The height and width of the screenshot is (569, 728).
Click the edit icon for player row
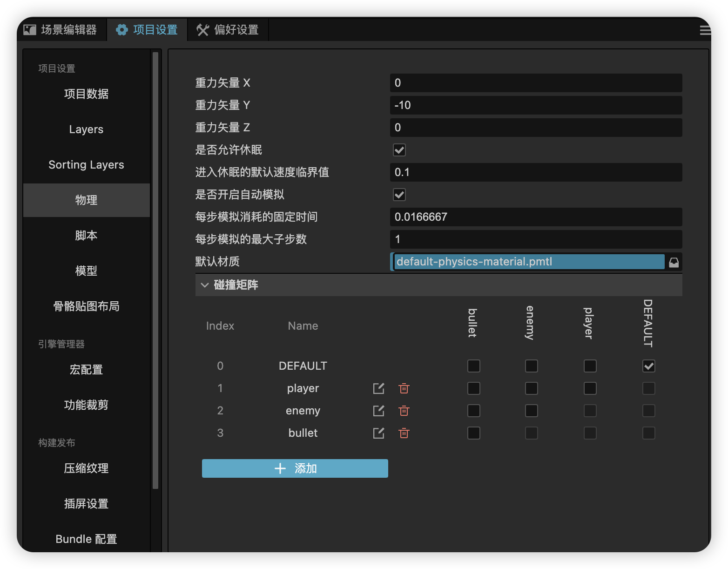(x=378, y=388)
